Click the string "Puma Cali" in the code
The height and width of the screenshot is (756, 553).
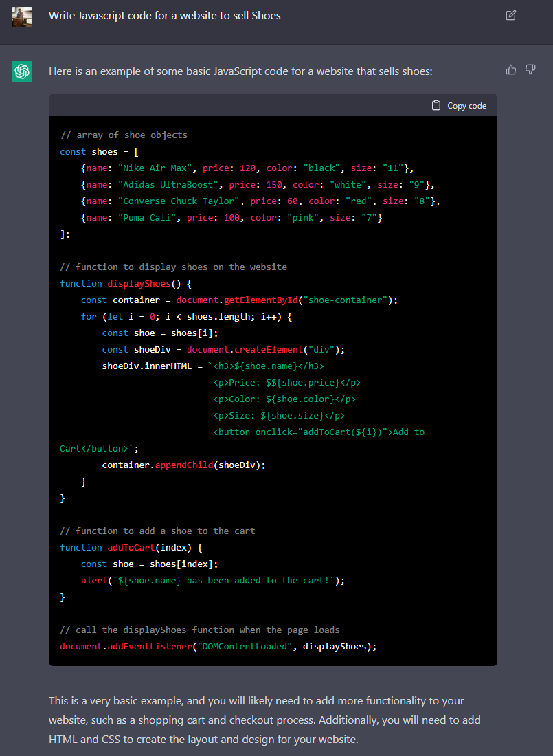point(147,217)
